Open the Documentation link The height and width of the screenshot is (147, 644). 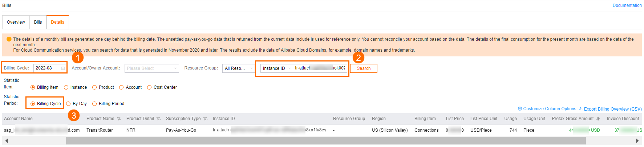click(627, 5)
